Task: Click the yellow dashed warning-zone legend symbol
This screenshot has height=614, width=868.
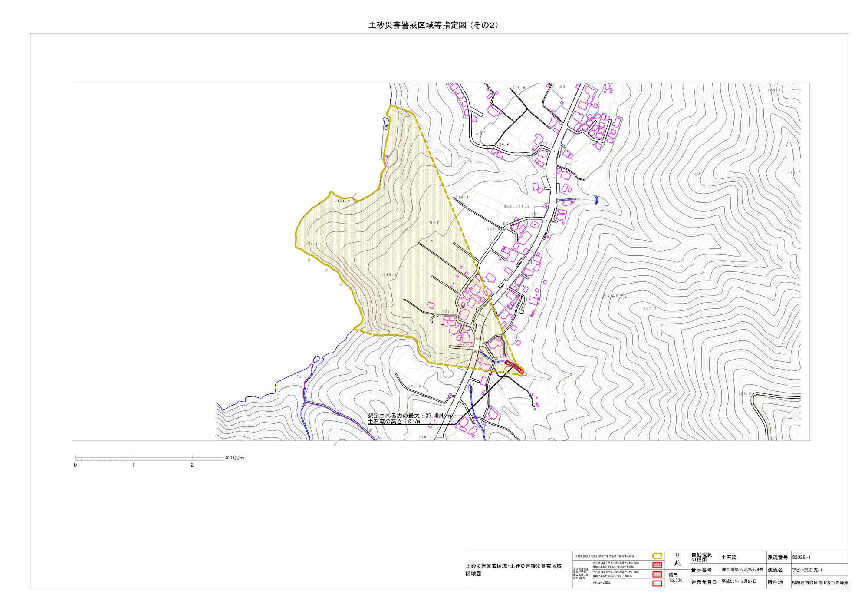Action: click(657, 556)
